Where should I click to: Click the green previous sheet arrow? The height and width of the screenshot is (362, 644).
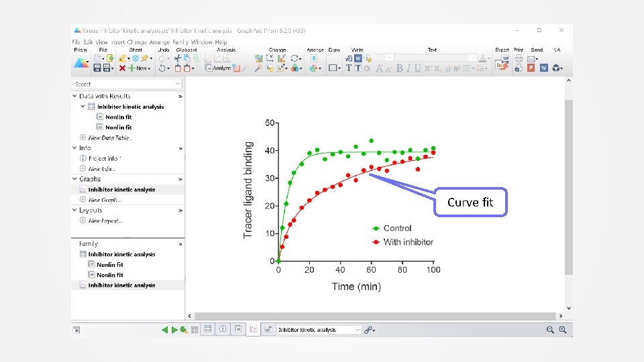[165, 330]
